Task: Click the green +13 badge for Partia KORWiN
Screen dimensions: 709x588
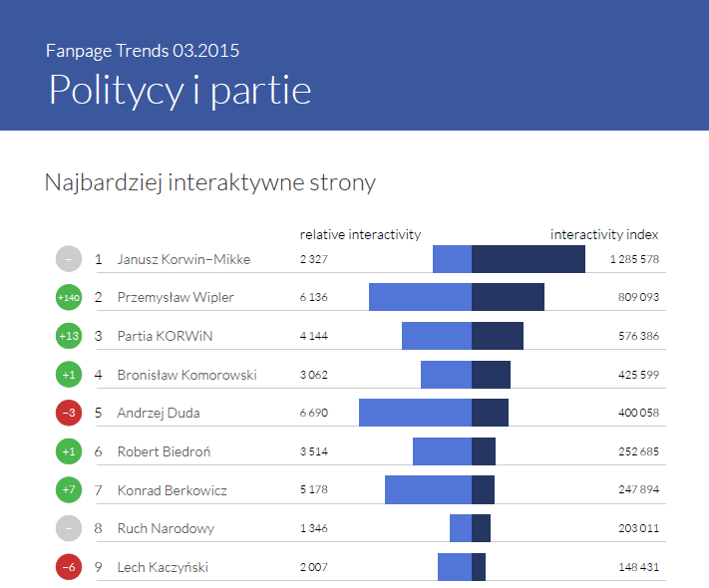Action: [69, 336]
